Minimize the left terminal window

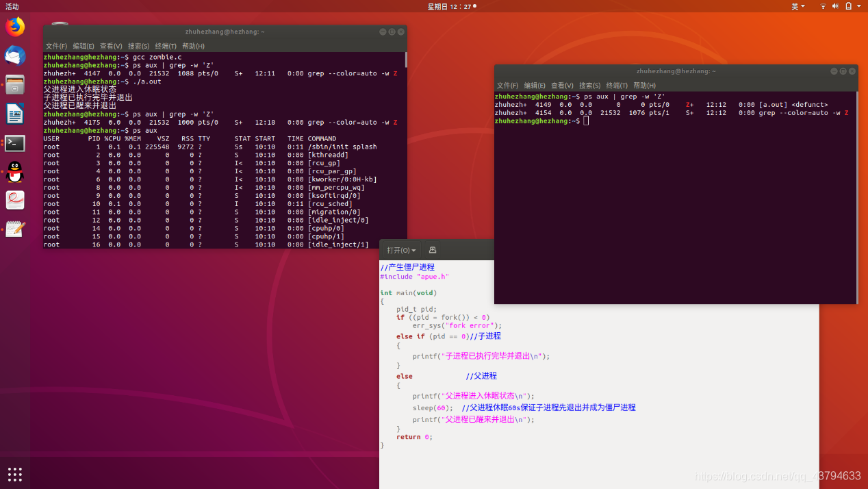tap(383, 32)
